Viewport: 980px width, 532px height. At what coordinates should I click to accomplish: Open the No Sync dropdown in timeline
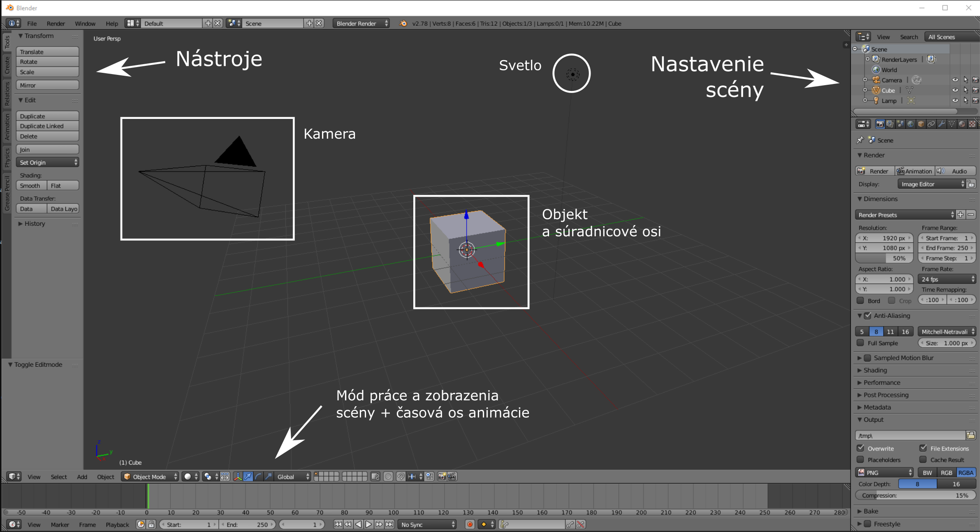427,524
